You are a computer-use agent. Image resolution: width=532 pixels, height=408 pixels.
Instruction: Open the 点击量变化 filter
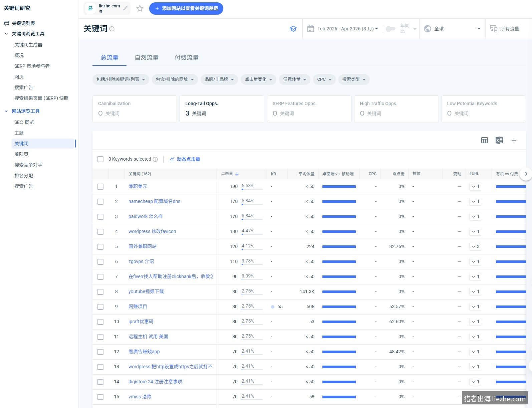pyautogui.click(x=258, y=79)
